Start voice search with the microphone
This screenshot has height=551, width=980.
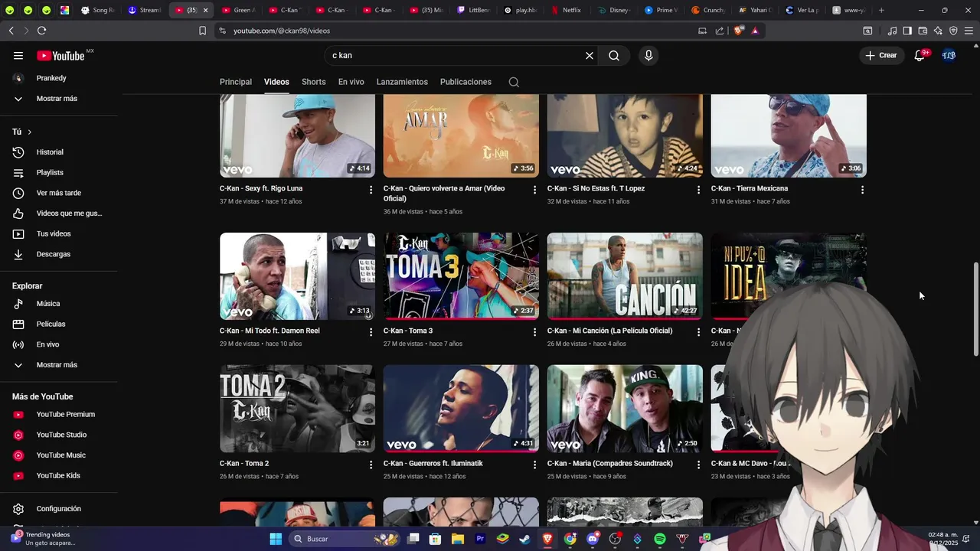pos(648,55)
